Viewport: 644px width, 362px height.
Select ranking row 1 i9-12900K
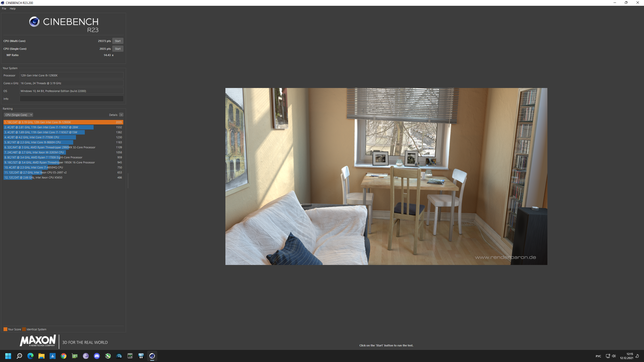(63, 122)
